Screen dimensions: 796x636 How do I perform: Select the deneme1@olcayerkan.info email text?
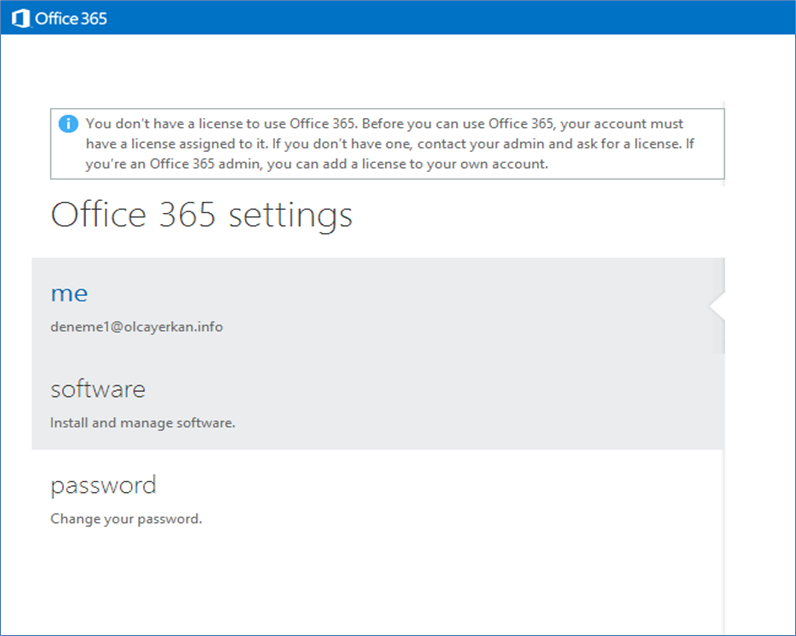click(x=137, y=326)
